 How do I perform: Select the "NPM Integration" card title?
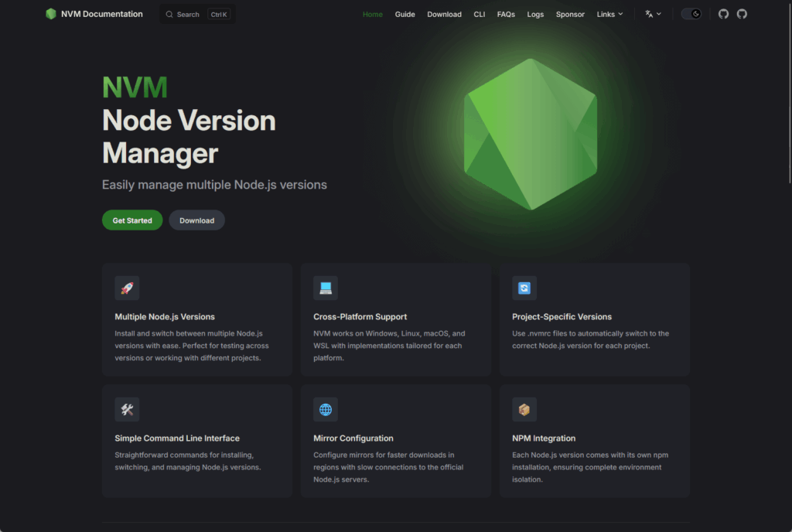544,438
